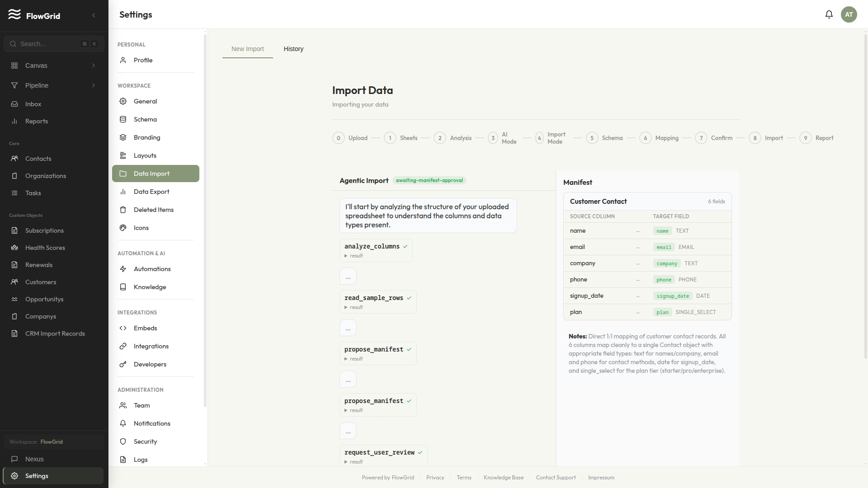Viewport: 868px width, 488px height.
Task: Click Contact Support in the footer
Action: pyautogui.click(x=556, y=478)
